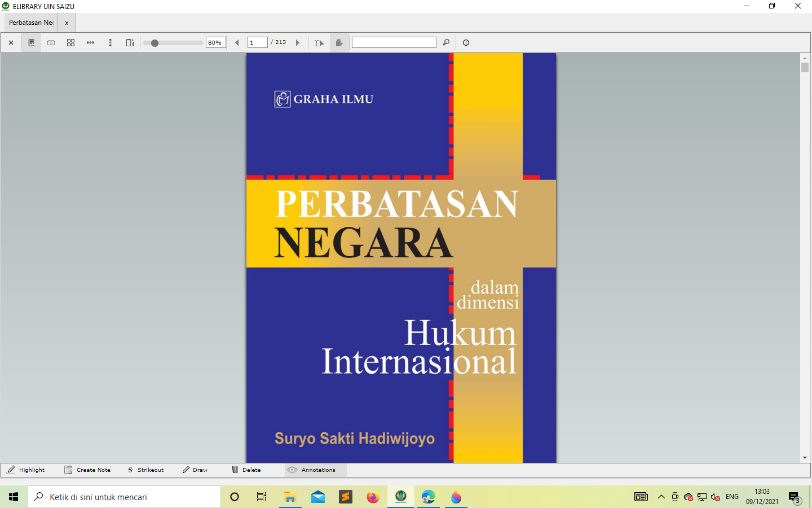Activate the hand pan tool

[x=339, y=43]
